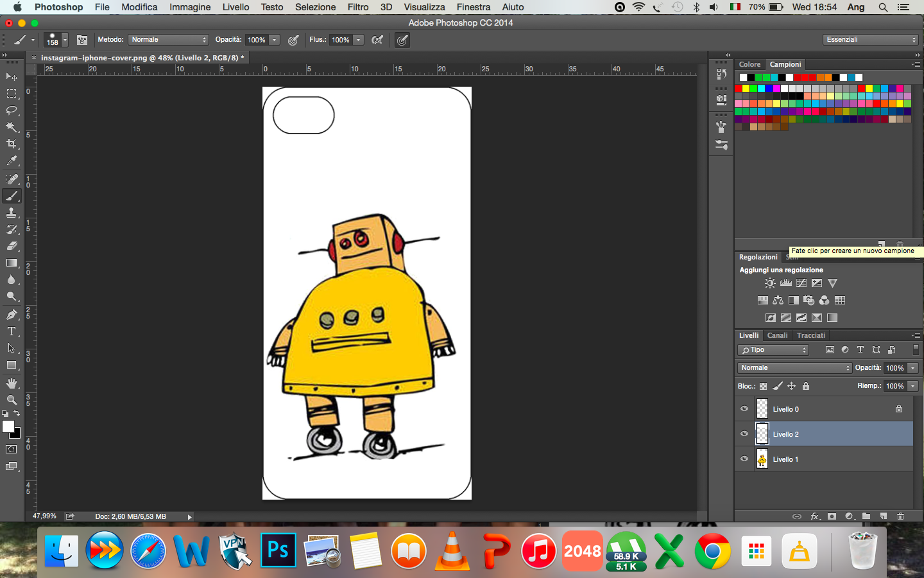This screenshot has height=578, width=924.
Task: Open Photoshop from the Dock
Action: [x=278, y=550]
